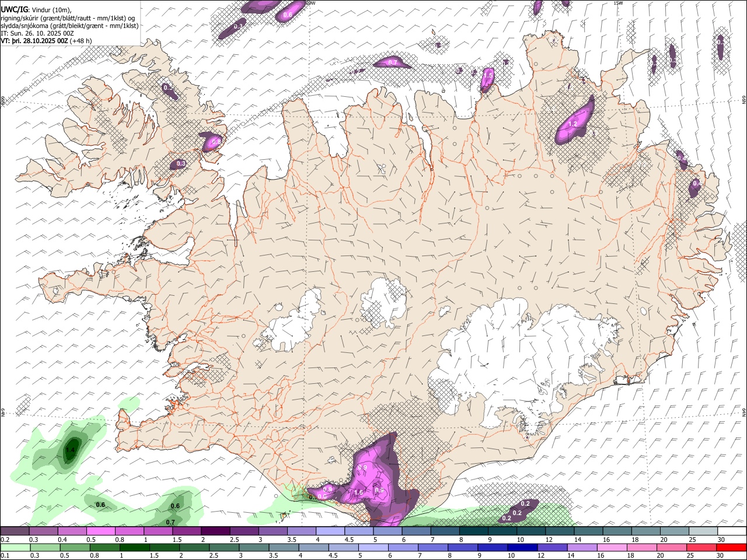Select the darkest green rain swatch from 1 to 1.5
Screen dimensions: 747x560
[135, 547]
